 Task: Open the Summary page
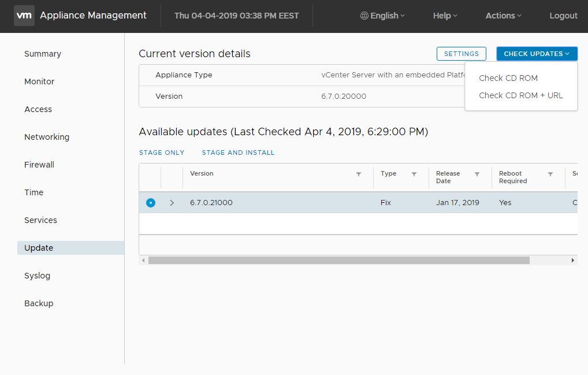(x=43, y=54)
